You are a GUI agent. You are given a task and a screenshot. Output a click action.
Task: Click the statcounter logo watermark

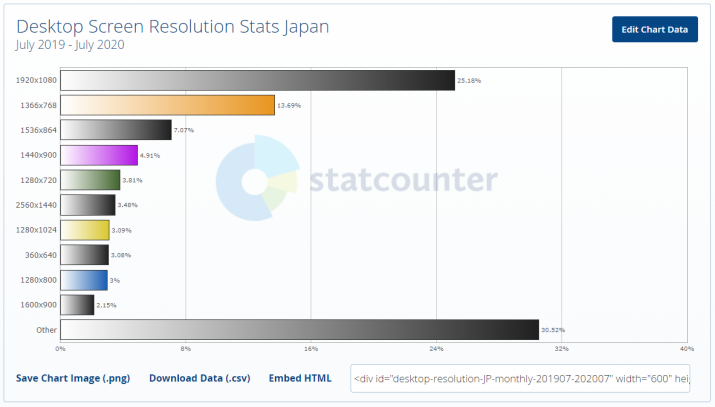(357, 180)
